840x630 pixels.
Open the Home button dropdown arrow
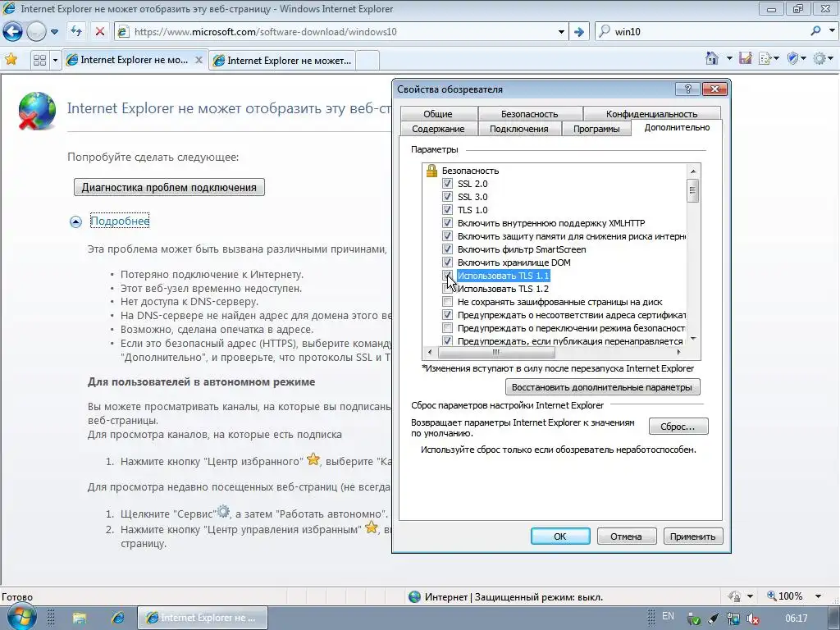coord(728,58)
